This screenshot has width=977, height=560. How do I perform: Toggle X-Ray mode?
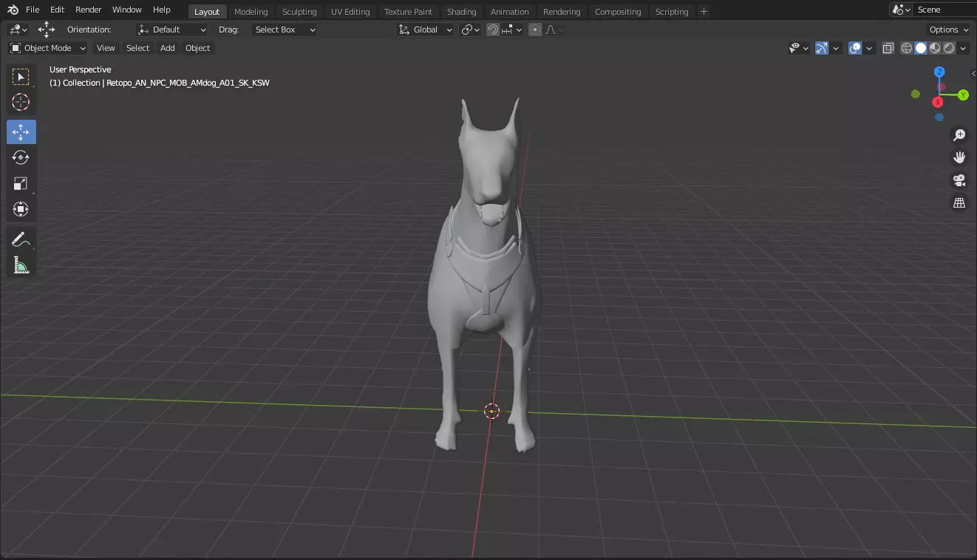(x=888, y=48)
